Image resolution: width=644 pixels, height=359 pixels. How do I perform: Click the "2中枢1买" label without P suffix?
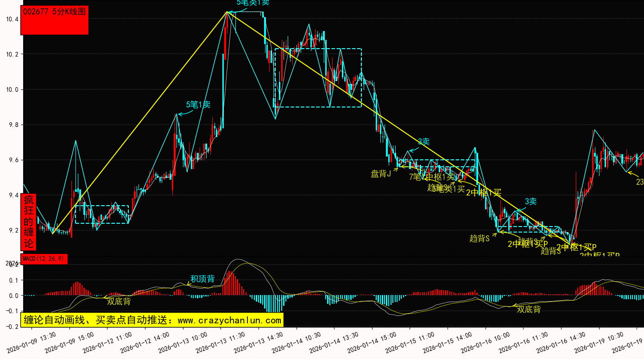(x=484, y=192)
